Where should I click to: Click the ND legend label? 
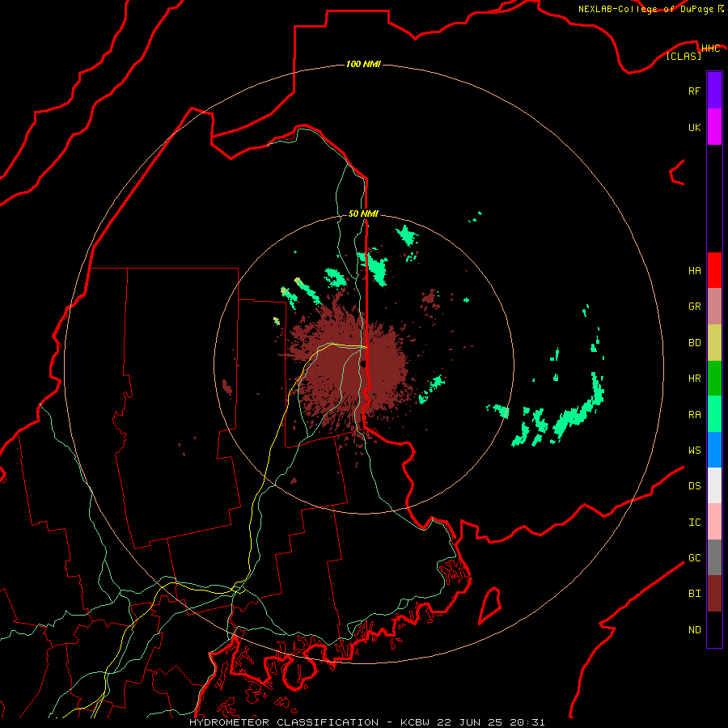[694, 630]
